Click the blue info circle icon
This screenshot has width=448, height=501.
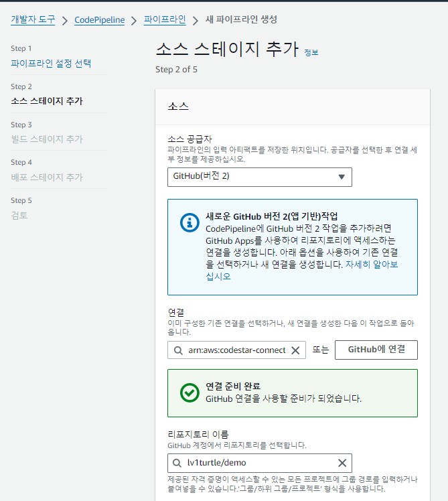click(190, 222)
